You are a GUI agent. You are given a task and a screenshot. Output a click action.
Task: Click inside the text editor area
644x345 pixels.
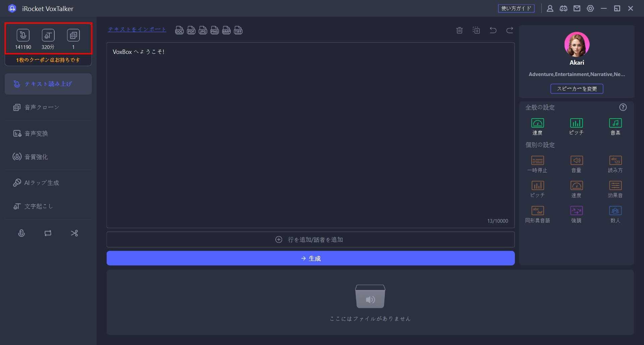(x=311, y=135)
